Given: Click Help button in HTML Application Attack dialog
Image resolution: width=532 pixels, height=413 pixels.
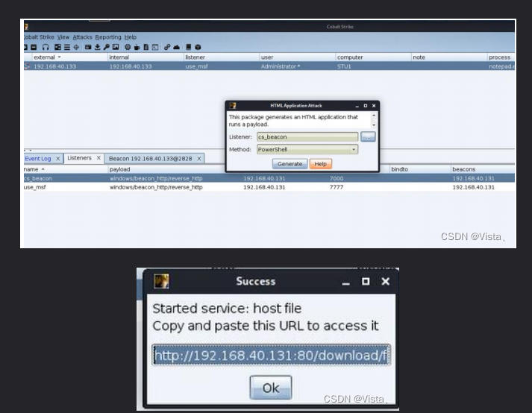Looking at the screenshot, I should (x=321, y=164).
